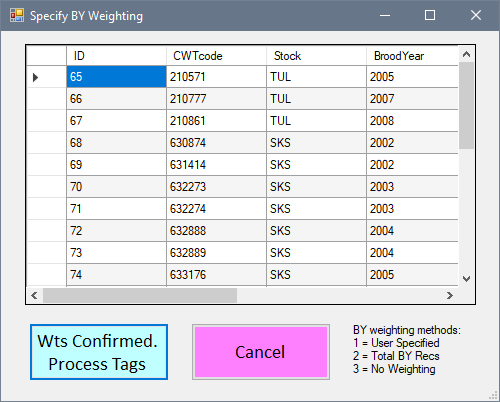Click the vertical scrollbar down arrow

tap(466, 278)
